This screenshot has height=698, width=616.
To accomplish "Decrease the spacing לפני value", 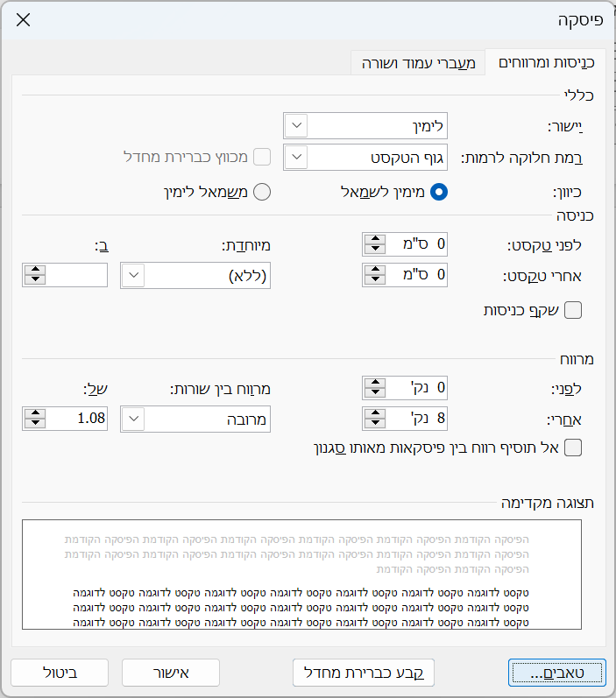I will tap(376, 392).
